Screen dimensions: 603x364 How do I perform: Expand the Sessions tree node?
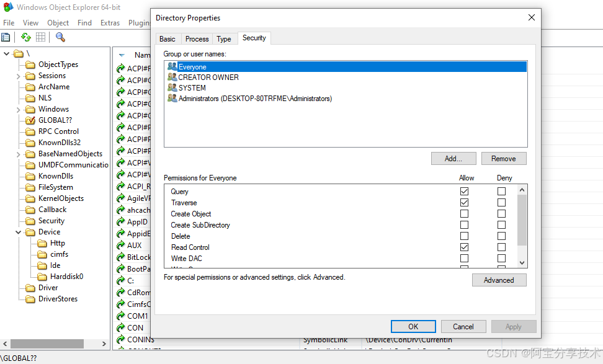click(18, 76)
